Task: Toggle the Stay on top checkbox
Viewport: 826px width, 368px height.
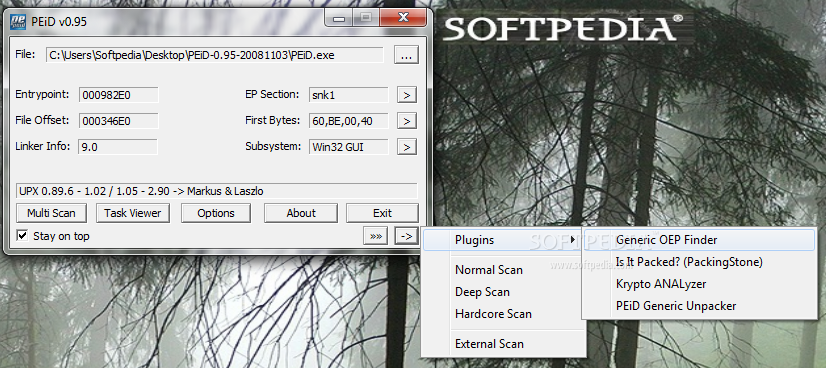Action: [22, 235]
